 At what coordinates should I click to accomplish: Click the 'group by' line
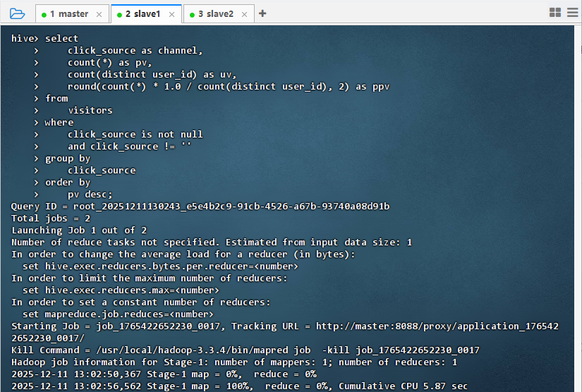[x=68, y=159]
